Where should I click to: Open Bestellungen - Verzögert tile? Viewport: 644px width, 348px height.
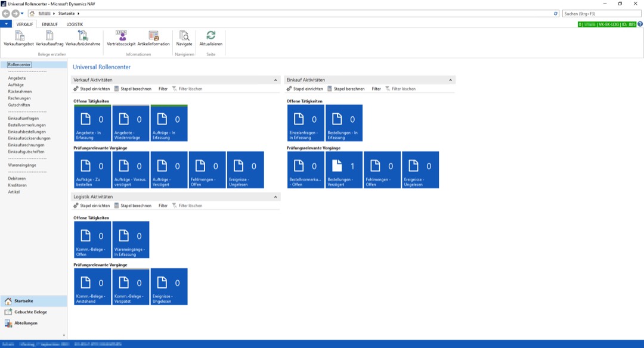(x=344, y=170)
